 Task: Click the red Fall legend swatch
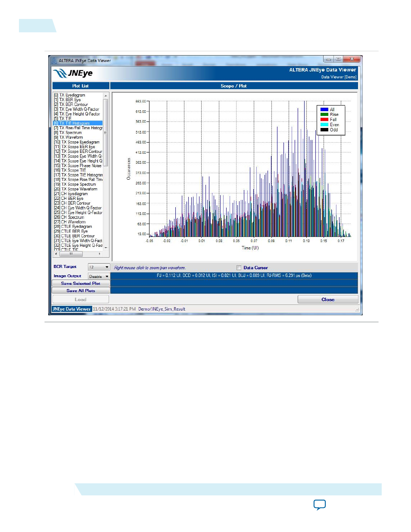pyautogui.click(x=324, y=120)
